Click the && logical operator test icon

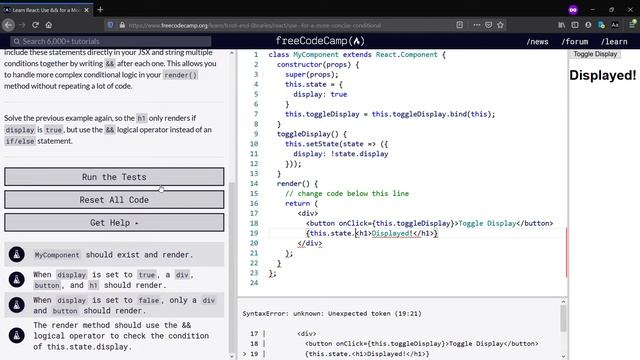tap(17, 336)
